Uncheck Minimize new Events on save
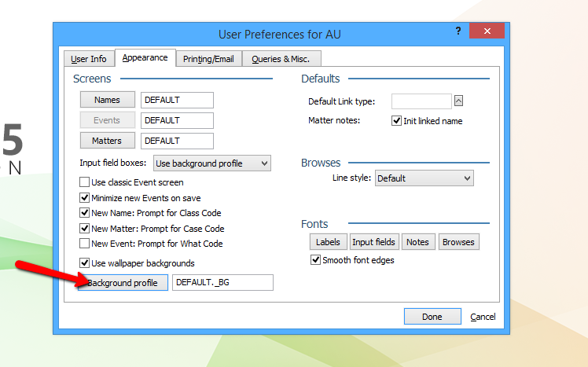The width and height of the screenshot is (588, 367). [x=84, y=197]
